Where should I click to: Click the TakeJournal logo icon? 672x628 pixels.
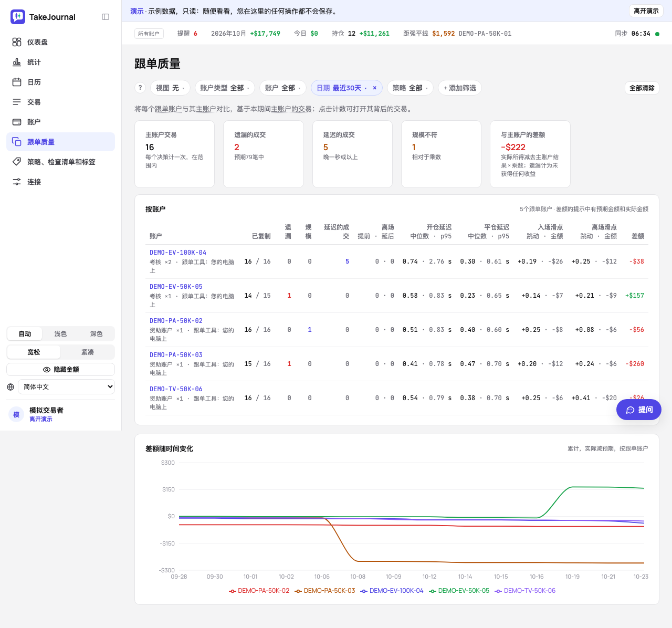pos(18,17)
